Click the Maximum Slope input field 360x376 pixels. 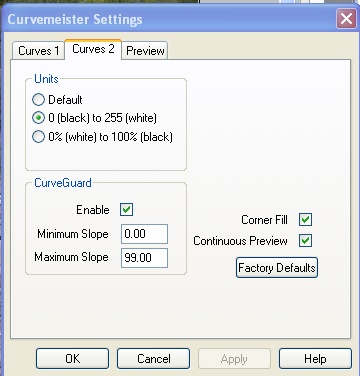(144, 258)
